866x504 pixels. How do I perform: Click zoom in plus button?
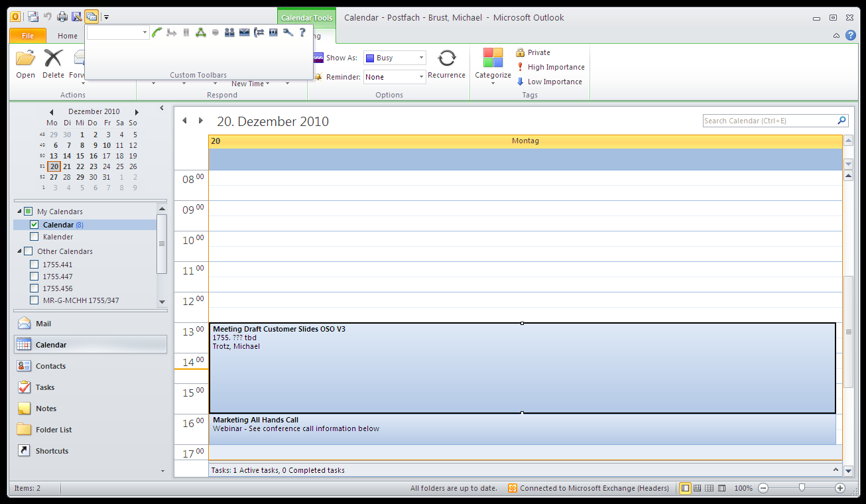click(x=840, y=488)
